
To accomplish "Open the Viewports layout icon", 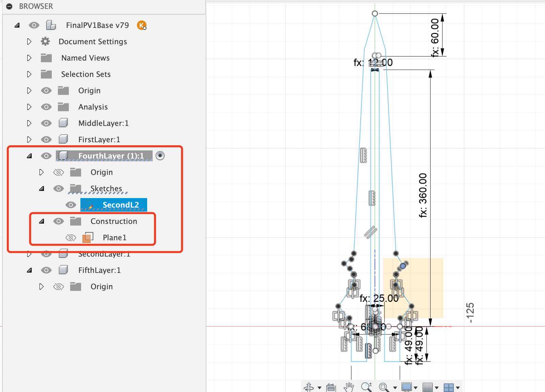I will [x=449, y=388].
